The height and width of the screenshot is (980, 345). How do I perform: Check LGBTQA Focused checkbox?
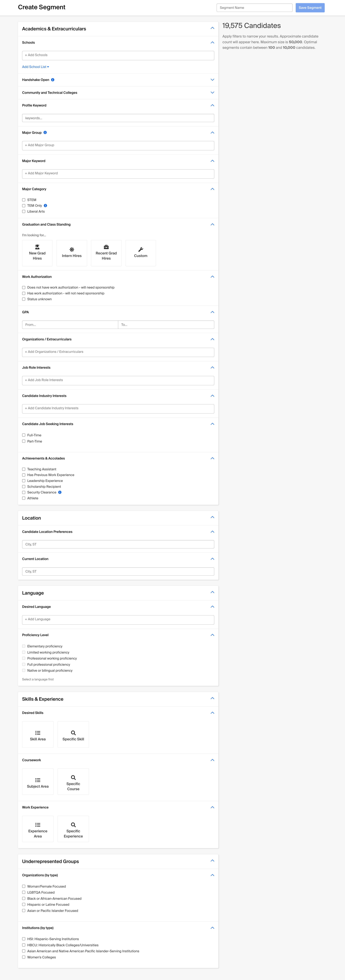pyautogui.click(x=24, y=892)
